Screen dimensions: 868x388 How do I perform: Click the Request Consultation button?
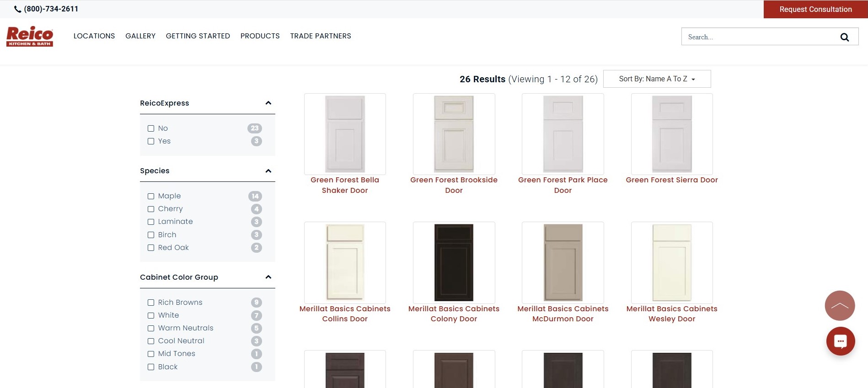click(815, 9)
